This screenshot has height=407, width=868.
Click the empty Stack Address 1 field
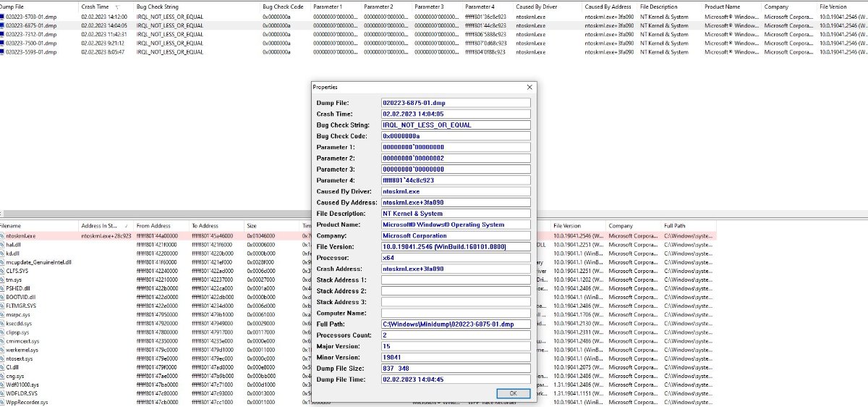[456, 280]
